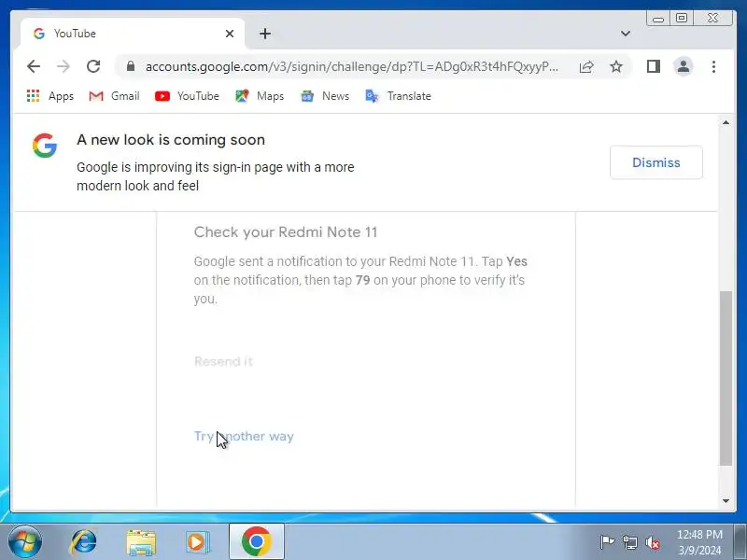Click Chrome taskbar button
Image resolution: width=747 pixels, height=560 pixels.
(x=257, y=541)
